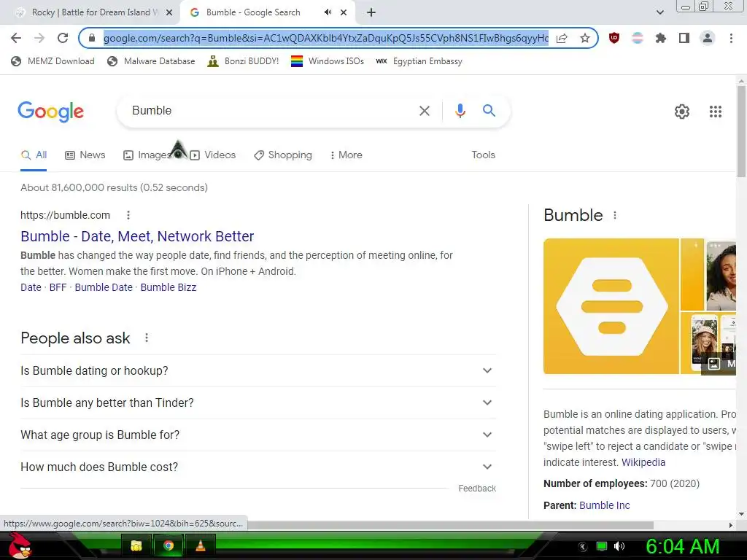The height and width of the screenshot is (560, 747).
Task: Open 'Bumble - Date, Meet, Network Better' result
Action: 137,236
